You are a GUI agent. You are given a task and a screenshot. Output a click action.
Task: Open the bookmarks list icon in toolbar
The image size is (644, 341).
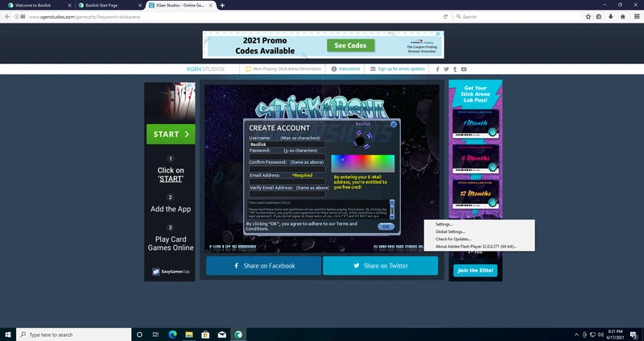pyautogui.click(x=599, y=16)
